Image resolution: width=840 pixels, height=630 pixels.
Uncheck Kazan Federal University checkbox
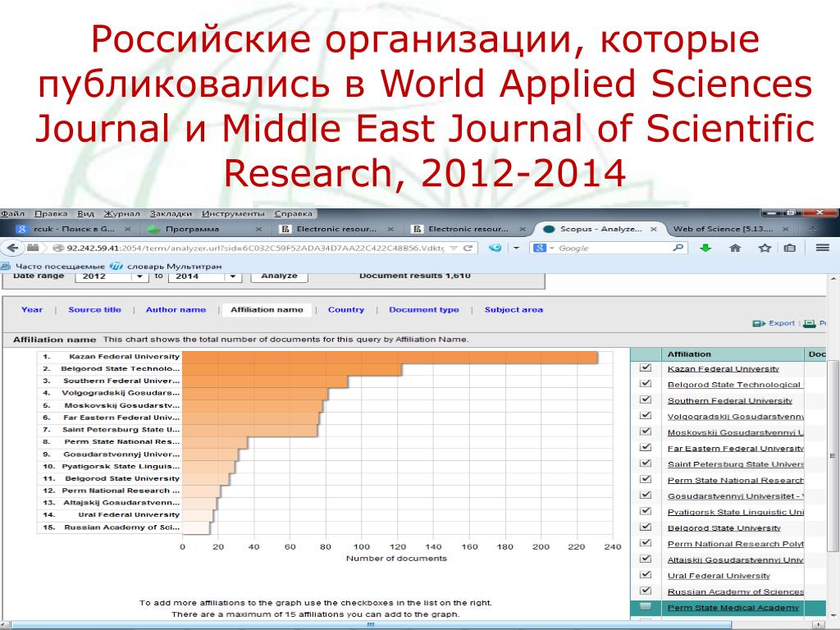(646, 368)
